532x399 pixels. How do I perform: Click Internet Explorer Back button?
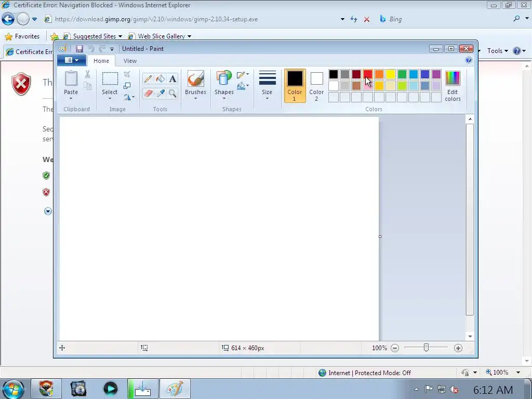[x=8, y=19]
